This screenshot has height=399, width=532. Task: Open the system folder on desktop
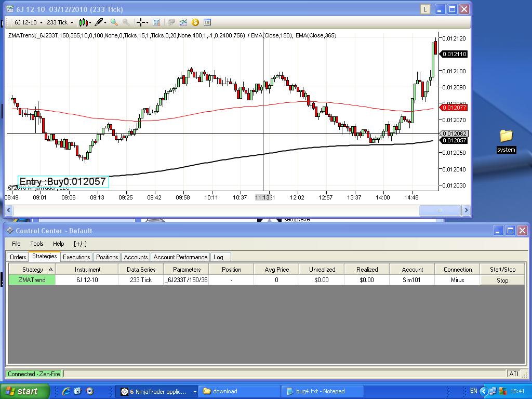(x=506, y=141)
